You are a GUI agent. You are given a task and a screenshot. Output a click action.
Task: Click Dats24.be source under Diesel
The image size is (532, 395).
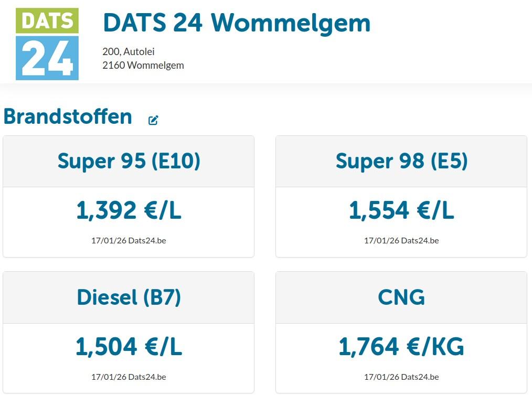(x=147, y=377)
